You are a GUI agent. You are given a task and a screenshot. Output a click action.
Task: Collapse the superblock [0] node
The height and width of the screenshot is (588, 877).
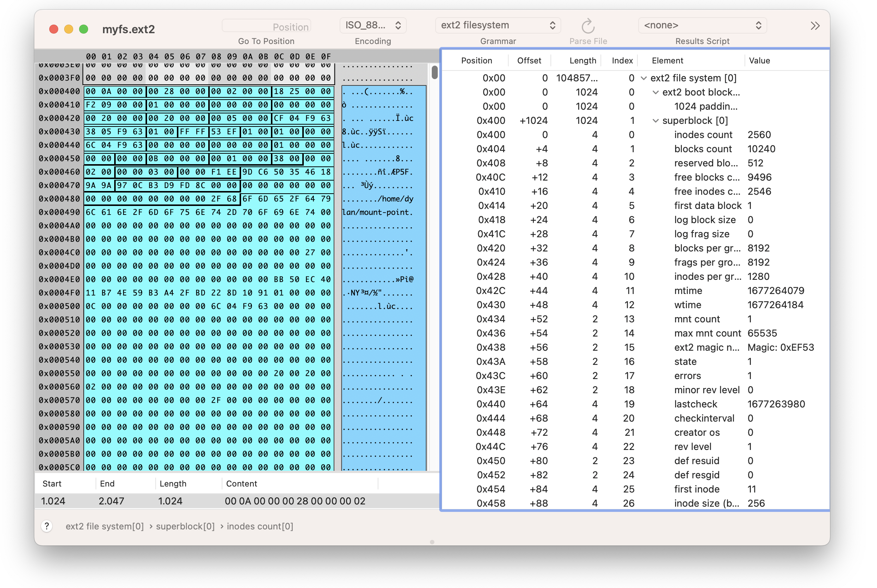pyautogui.click(x=655, y=121)
